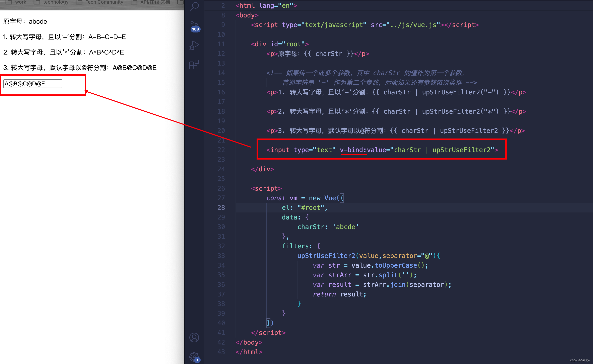Click the third paragraph with '默认字母以@符分割'
The image size is (593, 364).
(x=80, y=68)
